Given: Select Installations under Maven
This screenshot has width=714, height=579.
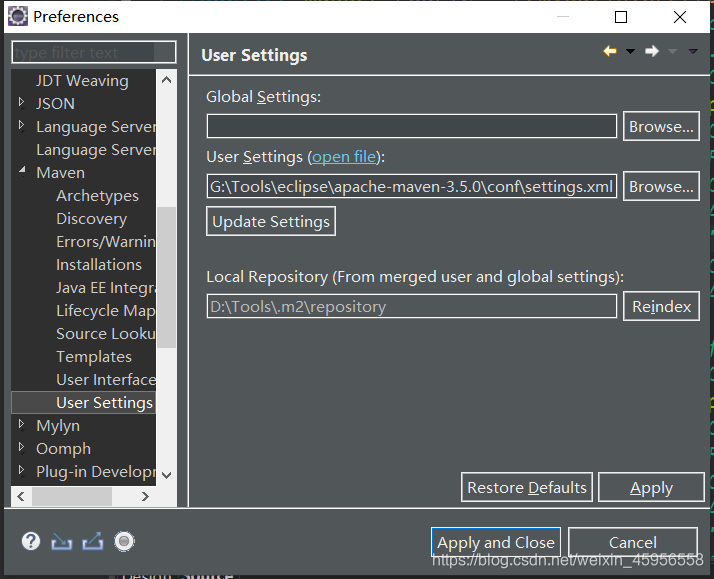Looking at the screenshot, I should click(99, 265).
